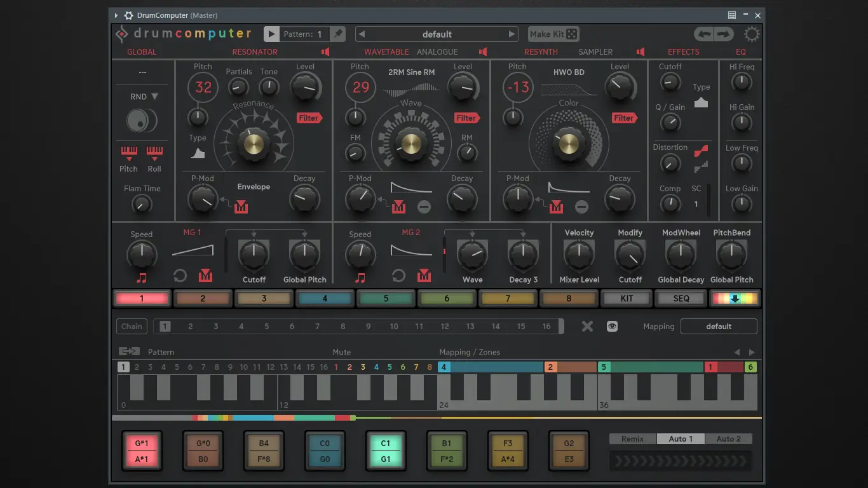Image resolution: width=868 pixels, height=488 pixels.
Task: Click the filter Type icon in the Resonator
Action: coord(197,152)
